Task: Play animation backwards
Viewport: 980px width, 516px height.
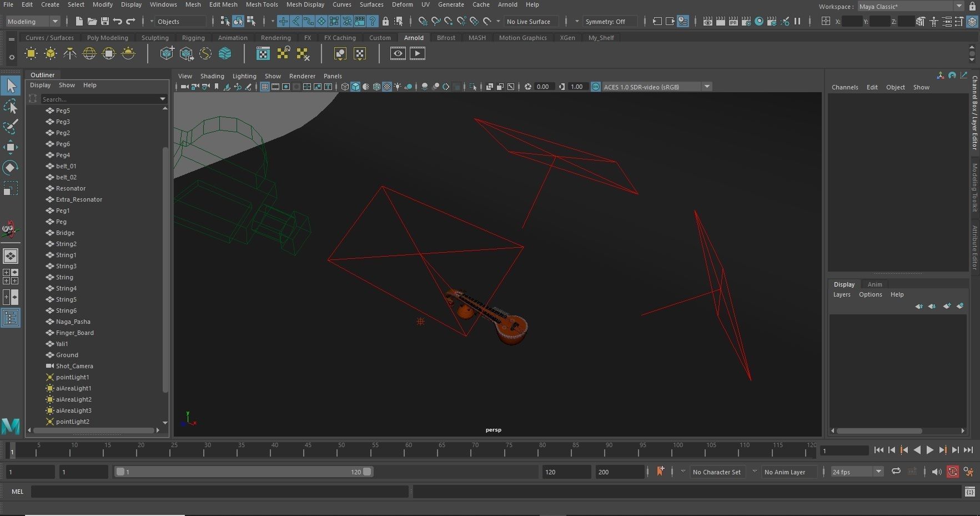Action: click(x=917, y=450)
